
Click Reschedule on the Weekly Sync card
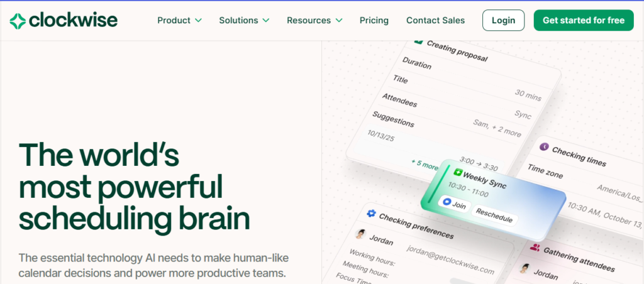click(494, 216)
